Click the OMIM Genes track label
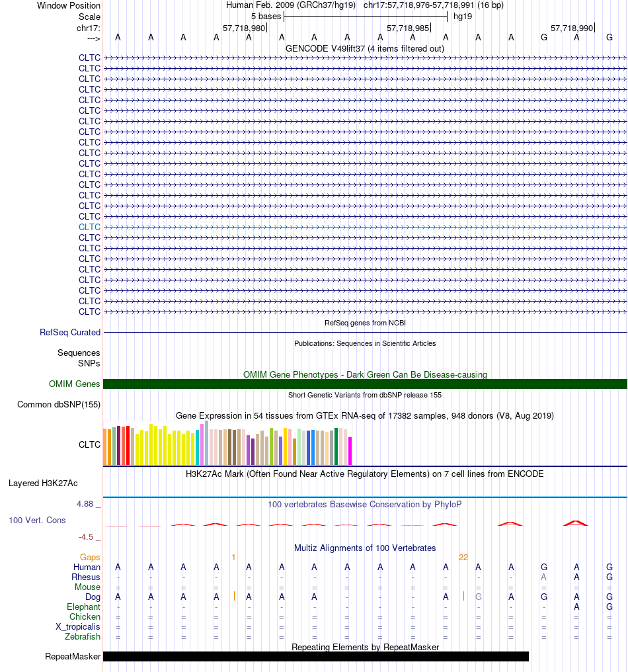 point(75,384)
